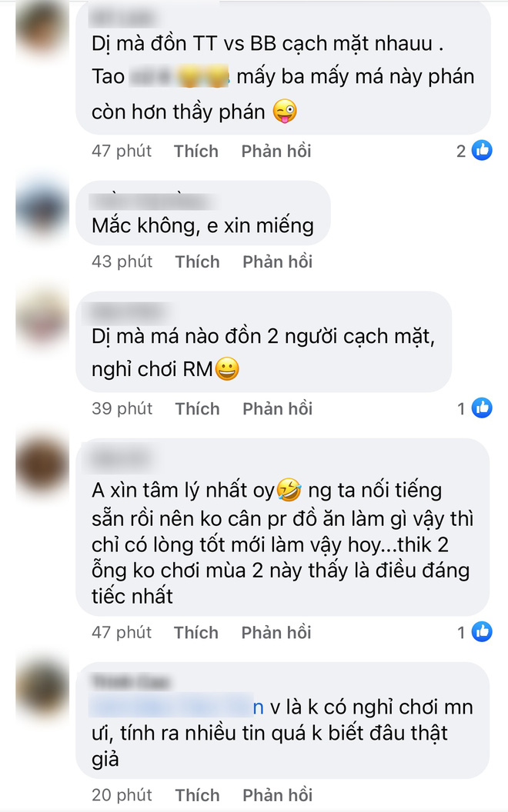Click Thích under the 'Dị mà đồn TT vs BB' comment
The height and width of the screenshot is (812, 508).
tap(196, 151)
